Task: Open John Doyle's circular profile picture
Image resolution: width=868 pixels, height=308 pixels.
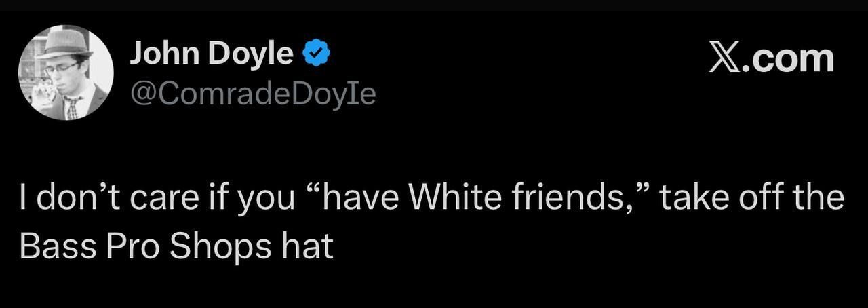Action: (66, 73)
